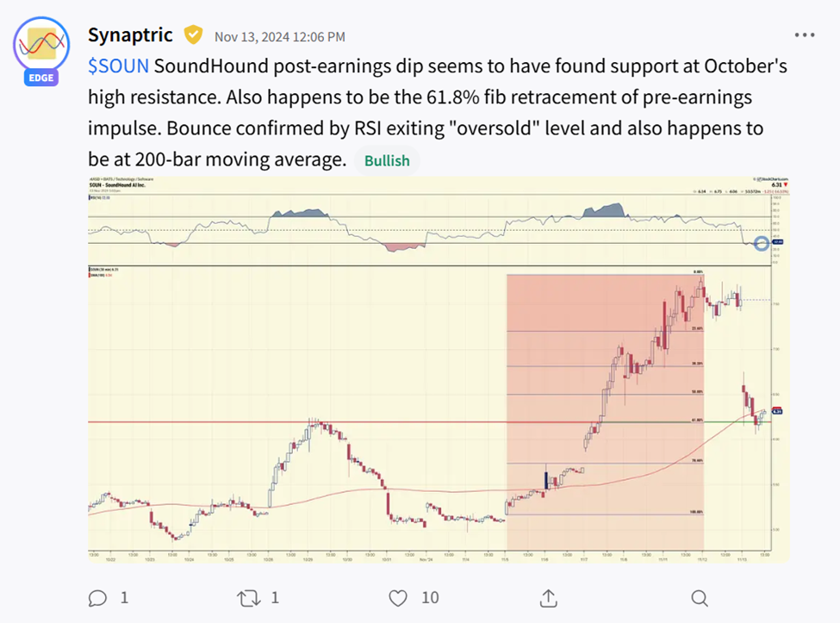
Task: Open the $SOUN cashtag link
Action: [x=118, y=67]
